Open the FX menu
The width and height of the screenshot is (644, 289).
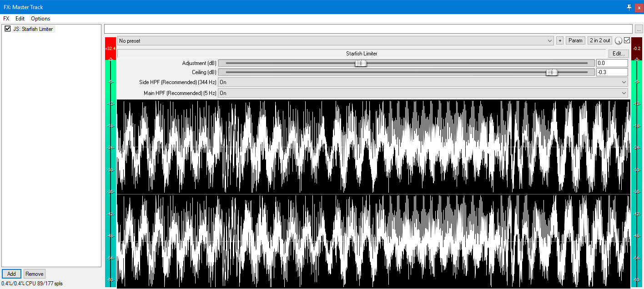[6, 19]
